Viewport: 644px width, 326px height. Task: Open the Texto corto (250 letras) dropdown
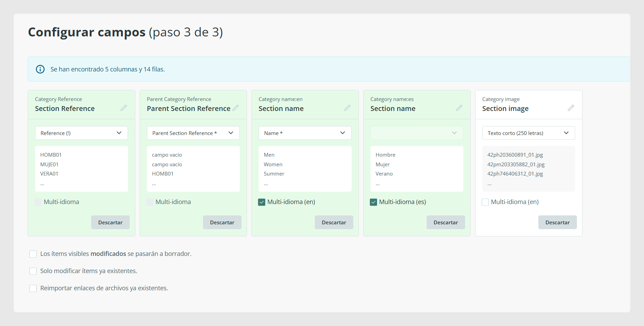(x=529, y=133)
